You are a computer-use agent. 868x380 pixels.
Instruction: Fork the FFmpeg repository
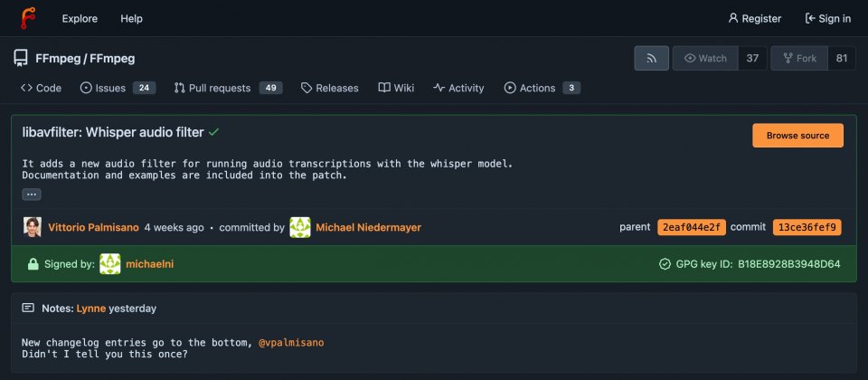coord(798,59)
